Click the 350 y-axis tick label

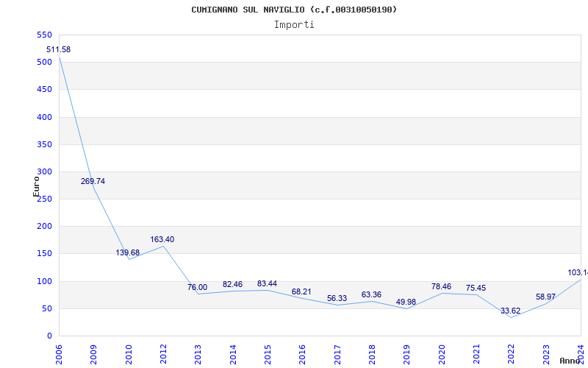pos(44,144)
